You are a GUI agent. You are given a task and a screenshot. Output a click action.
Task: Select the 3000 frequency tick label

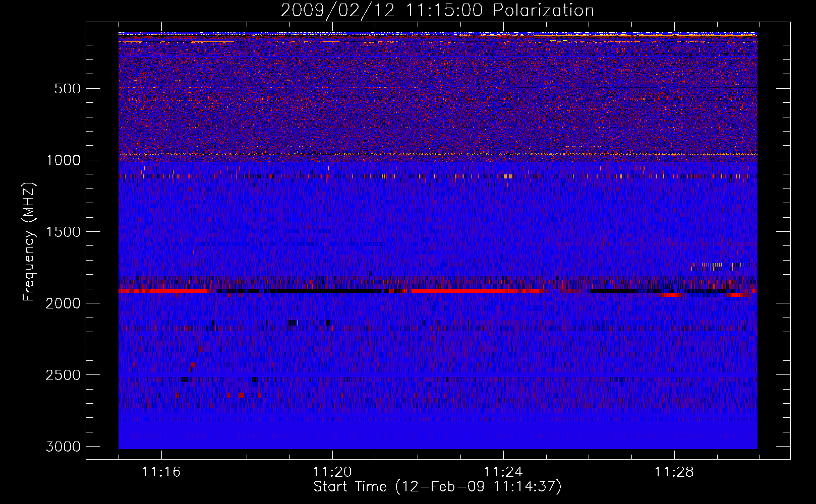coord(63,447)
